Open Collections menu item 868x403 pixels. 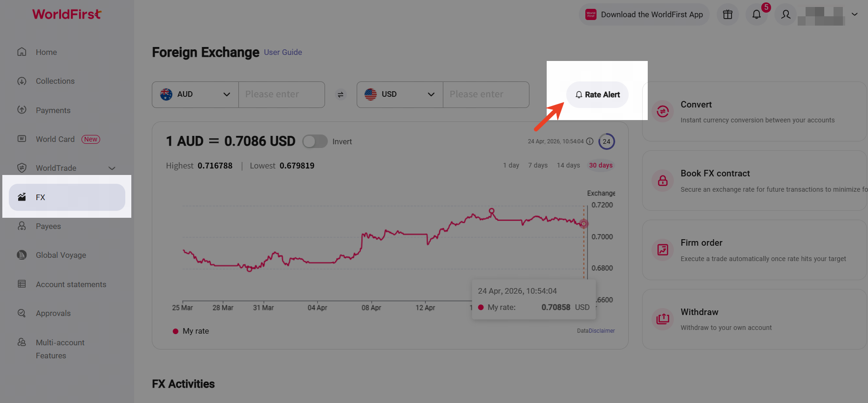[x=55, y=81]
